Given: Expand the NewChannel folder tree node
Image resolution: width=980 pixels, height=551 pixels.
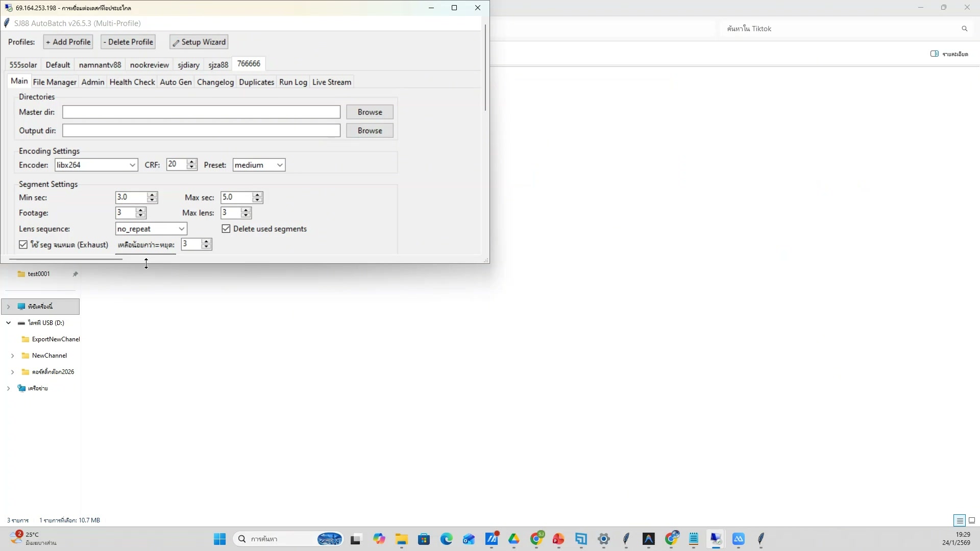Looking at the screenshot, I should pos(13,356).
